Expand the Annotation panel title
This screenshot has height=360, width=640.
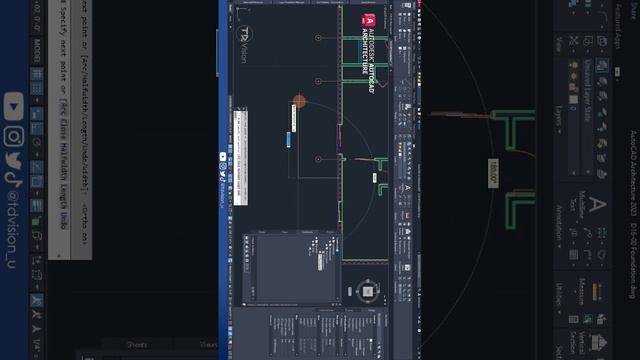[558, 227]
